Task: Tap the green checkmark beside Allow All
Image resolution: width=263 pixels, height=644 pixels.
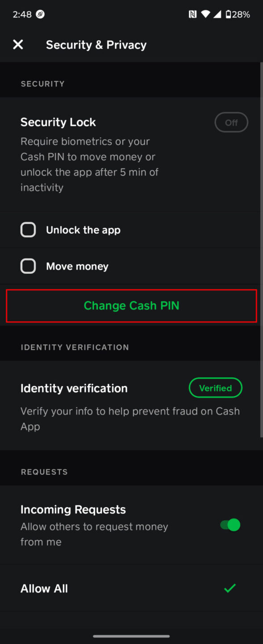Action: pos(230,588)
